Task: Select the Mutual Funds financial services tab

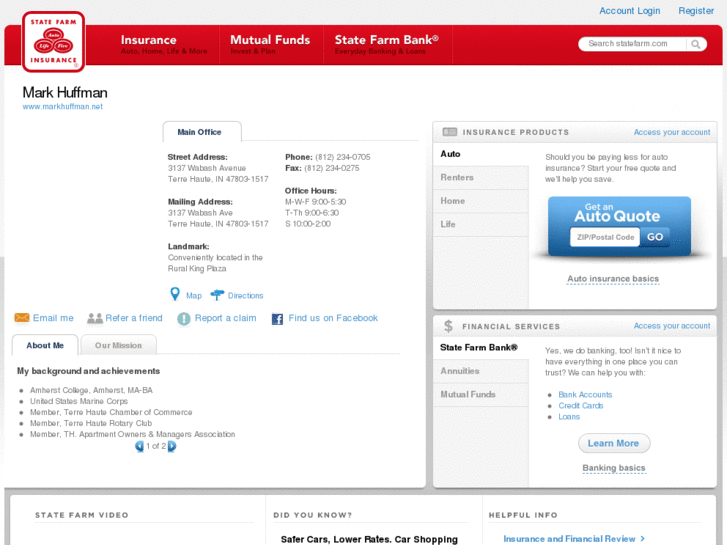Action: [x=481, y=395]
